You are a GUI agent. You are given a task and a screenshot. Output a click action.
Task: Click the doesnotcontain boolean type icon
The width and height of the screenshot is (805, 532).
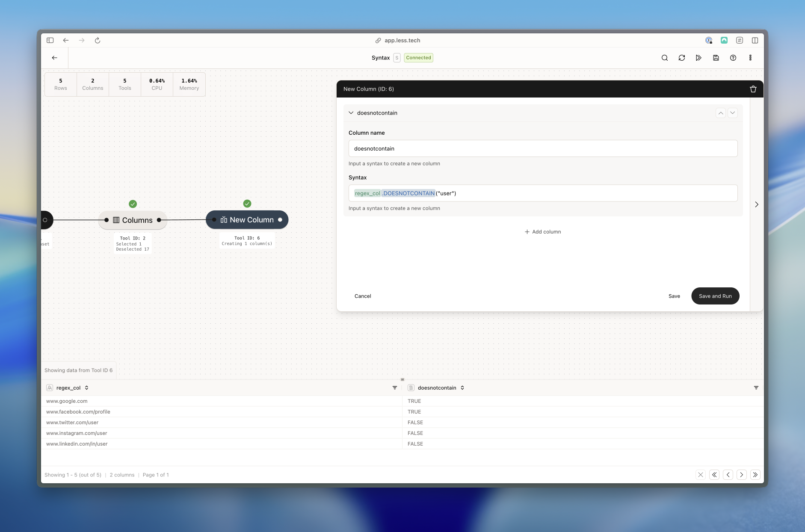tap(411, 388)
